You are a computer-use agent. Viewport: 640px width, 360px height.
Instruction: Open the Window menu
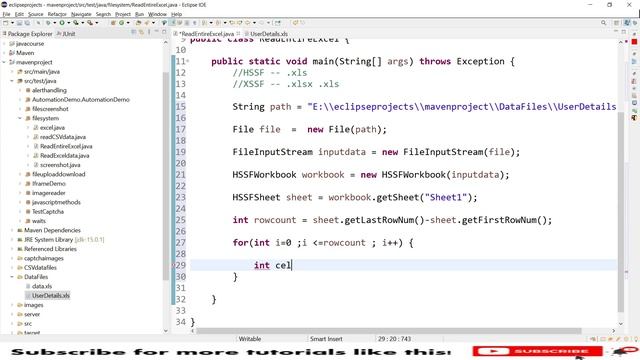[x=157, y=14]
